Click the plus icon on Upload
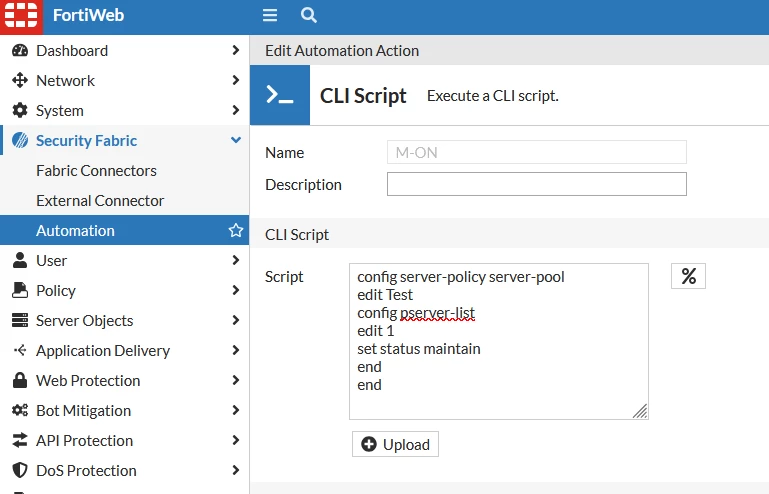769x494 pixels. coord(369,444)
